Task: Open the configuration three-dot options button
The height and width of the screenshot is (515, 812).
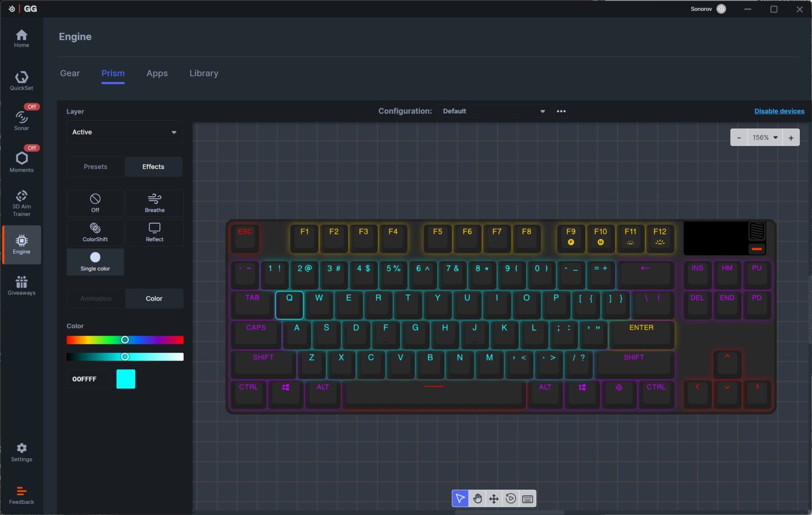Action: pyautogui.click(x=561, y=111)
